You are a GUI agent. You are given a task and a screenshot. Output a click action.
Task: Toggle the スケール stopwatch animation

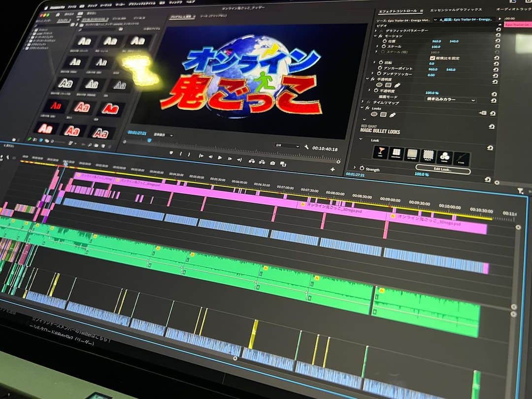click(x=384, y=46)
